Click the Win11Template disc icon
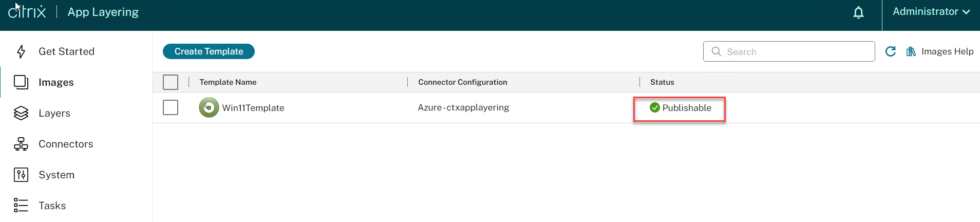 point(209,107)
